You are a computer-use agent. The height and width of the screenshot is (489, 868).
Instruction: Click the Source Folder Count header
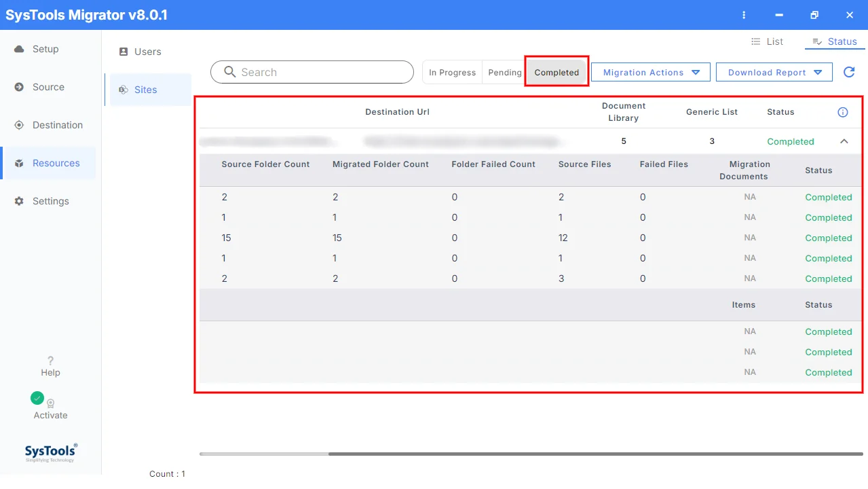point(265,164)
